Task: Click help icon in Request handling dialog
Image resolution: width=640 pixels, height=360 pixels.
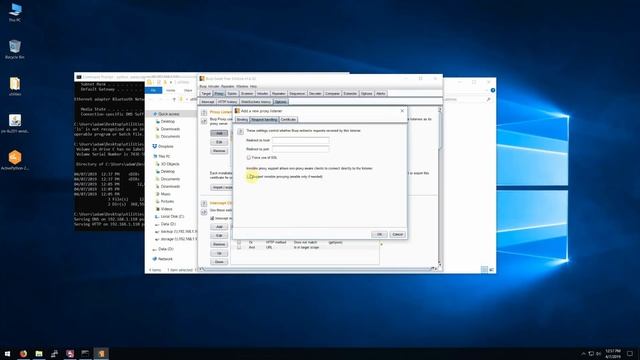Action: [x=240, y=131]
